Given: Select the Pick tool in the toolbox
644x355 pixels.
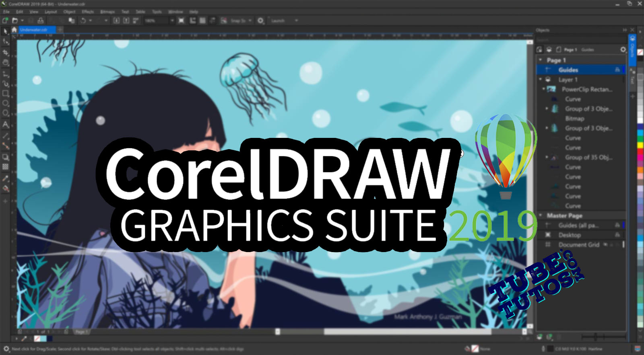Looking at the screenshot, I should (x=5, y=31).
